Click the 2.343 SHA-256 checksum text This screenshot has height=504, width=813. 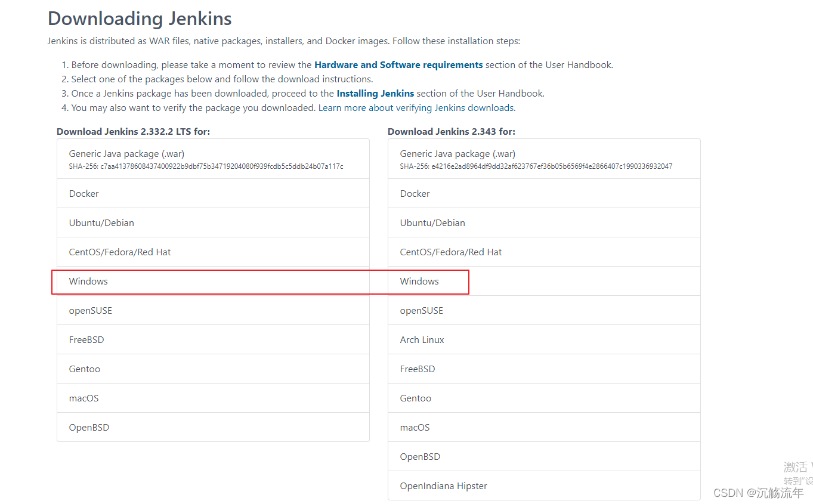tap(536, 166)
